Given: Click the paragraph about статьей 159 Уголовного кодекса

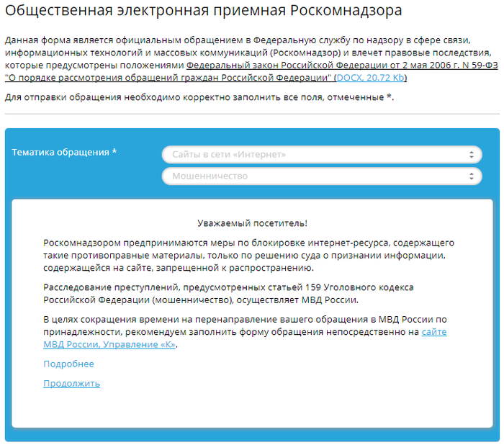Looking at the screenshot, I should (x=228, y=294).
